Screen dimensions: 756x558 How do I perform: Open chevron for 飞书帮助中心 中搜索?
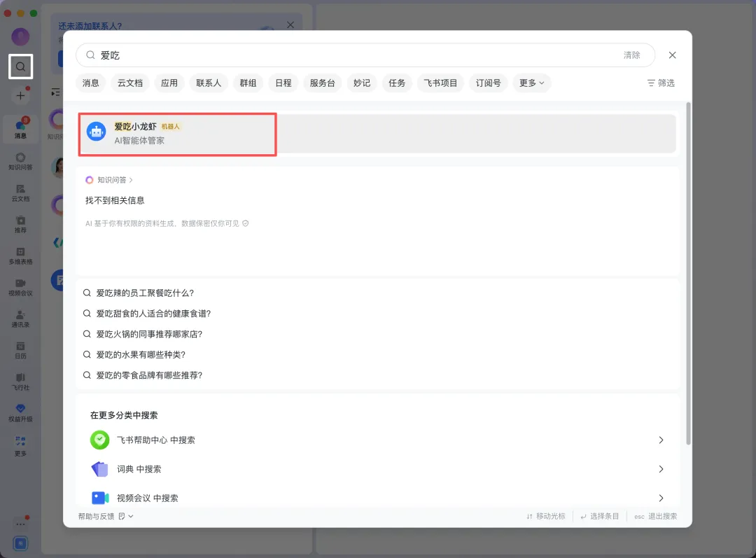(661, 440)
